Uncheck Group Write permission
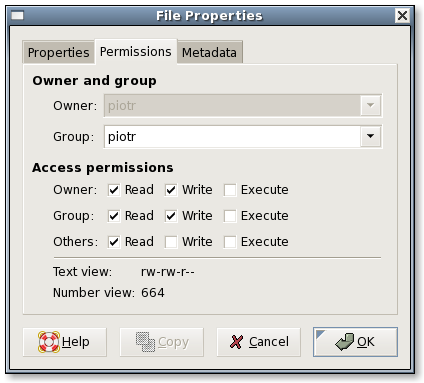The width and height of the screenshot is (424, 383). pos(171,216)
